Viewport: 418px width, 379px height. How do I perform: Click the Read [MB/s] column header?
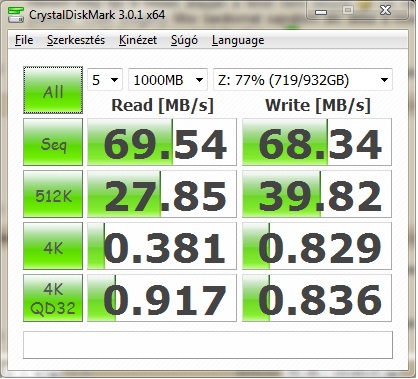click(x=162, y=105)
